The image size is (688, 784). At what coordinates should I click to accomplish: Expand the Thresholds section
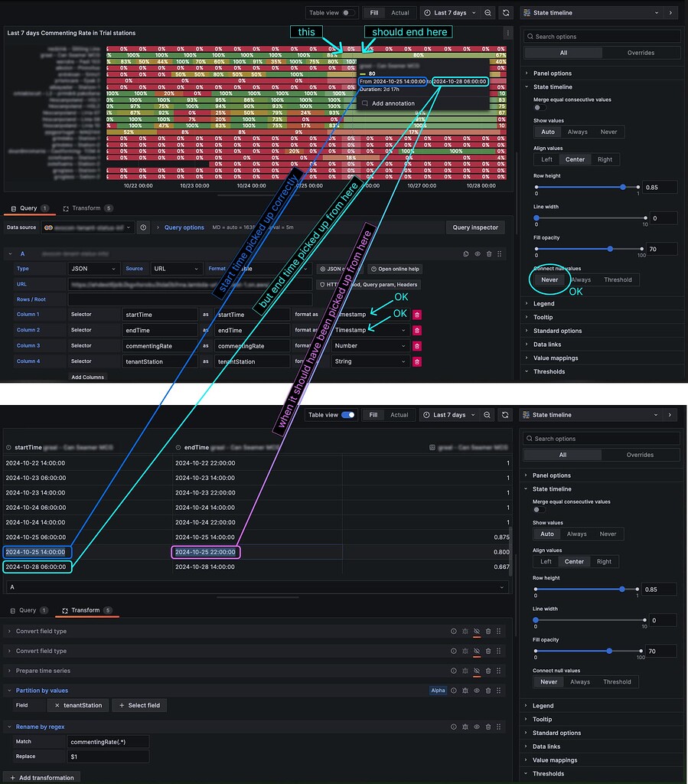coord(549,371)
